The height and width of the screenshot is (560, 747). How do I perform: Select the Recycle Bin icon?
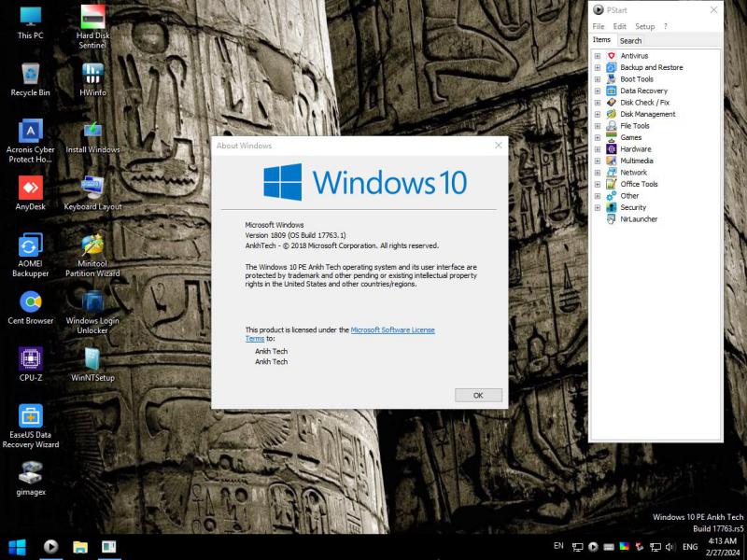click(x=31, y=79)
